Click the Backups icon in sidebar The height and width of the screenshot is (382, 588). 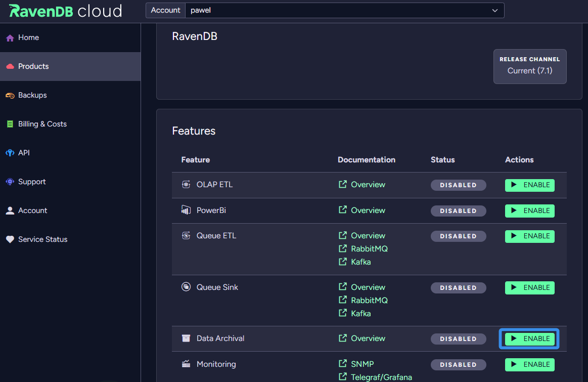point(10,96)
